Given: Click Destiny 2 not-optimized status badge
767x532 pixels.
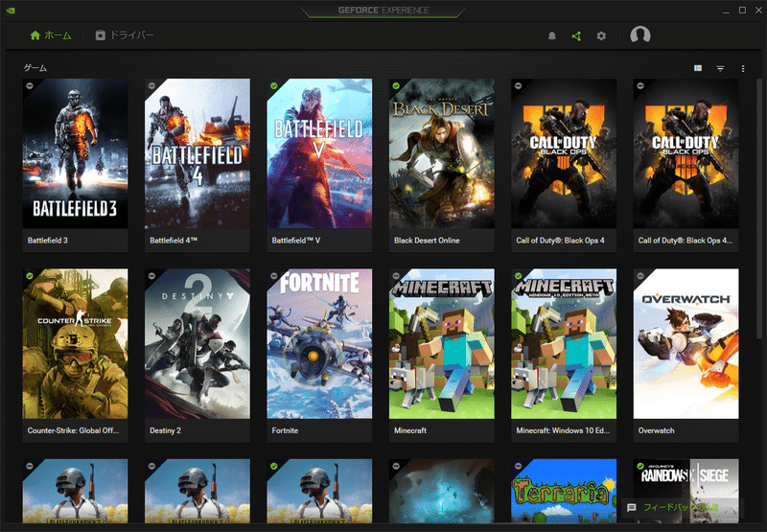Looking at the screenshot, I should (151, 276).
